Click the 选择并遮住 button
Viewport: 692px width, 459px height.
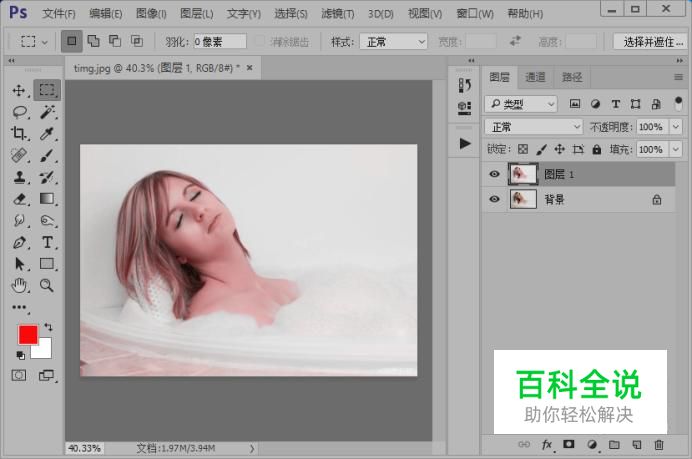(x=649, y=42)
